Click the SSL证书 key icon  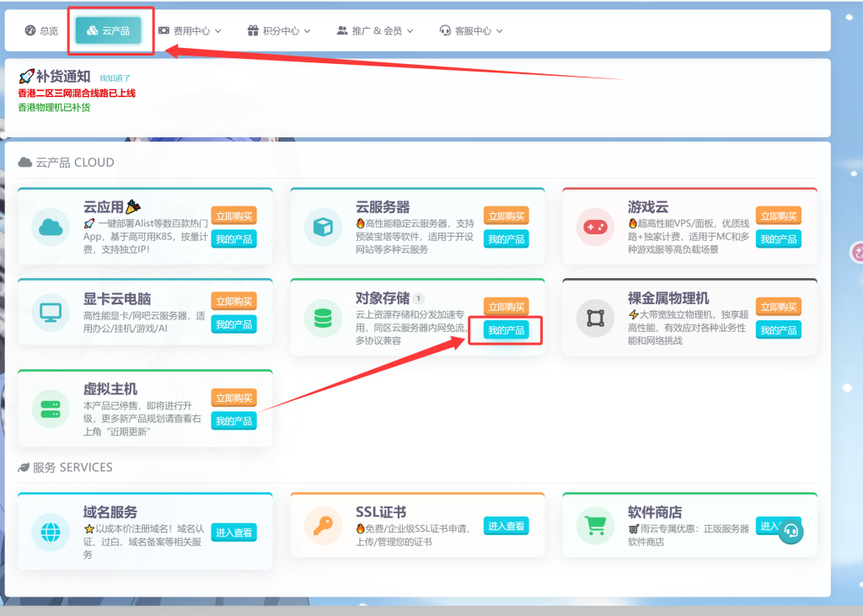pos(323,526)
